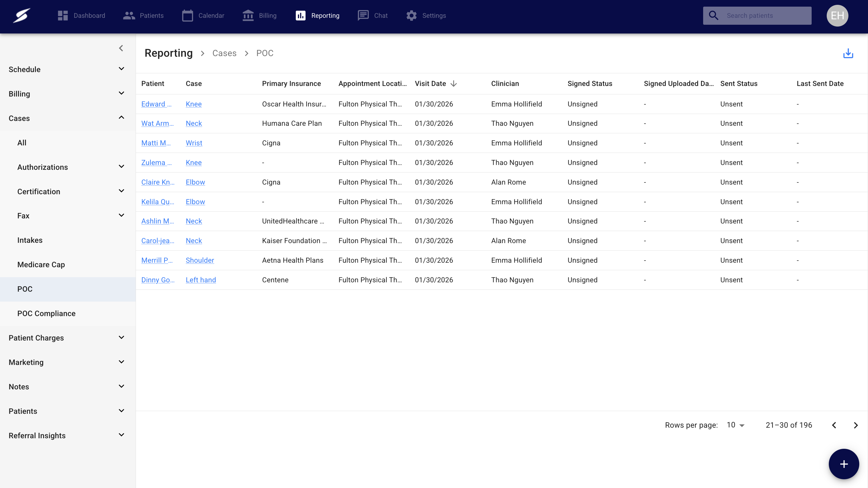This screenshot has width=868, height=488.
Task: Collapse the Cases section
Action: point(121,118)
